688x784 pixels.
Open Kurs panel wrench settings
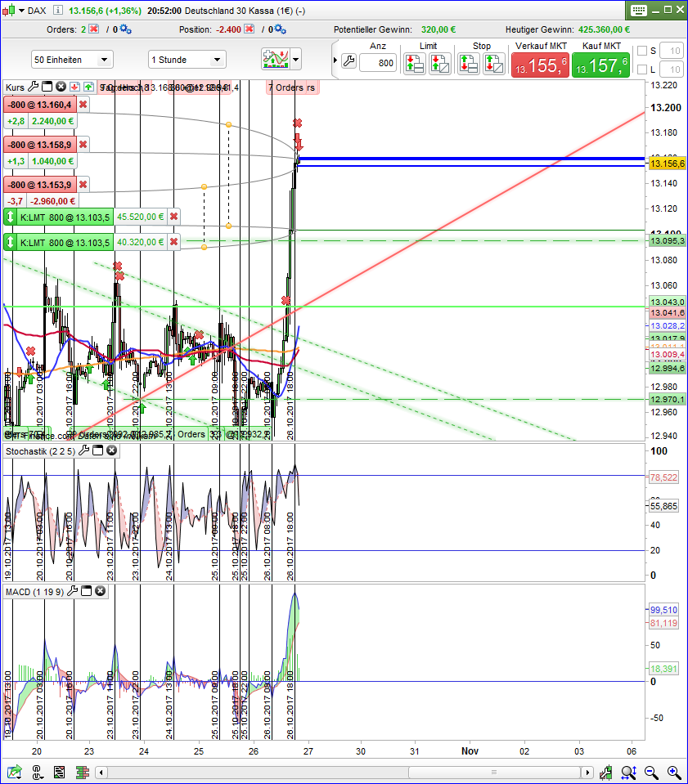pyautogui.click(x=33, y=87)
